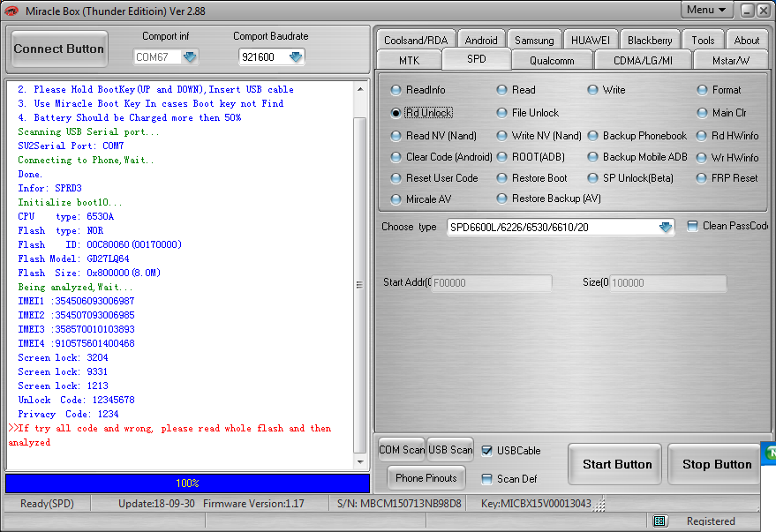Click the Size input field showing 100000
The height and width of the screenshot is (532, 776).
[667, 283]
